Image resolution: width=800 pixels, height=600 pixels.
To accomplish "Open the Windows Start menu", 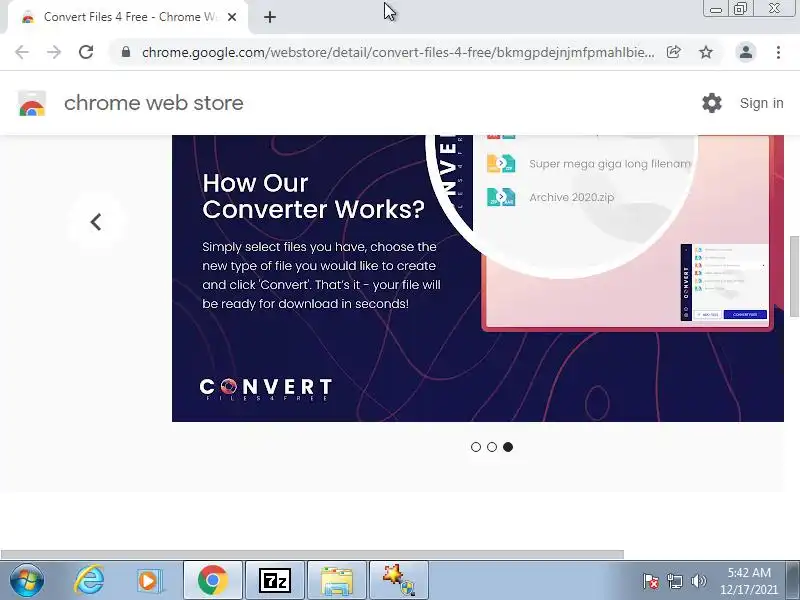I will (27, 580).
